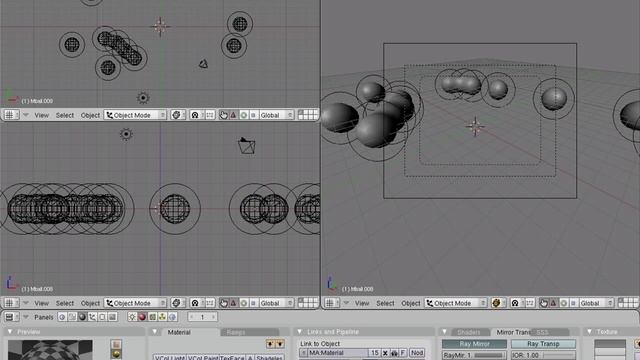Switch to Editing context in Panels
Image resolution: width=640 pixels, height=360 pixels.
[x=103, y=317]
